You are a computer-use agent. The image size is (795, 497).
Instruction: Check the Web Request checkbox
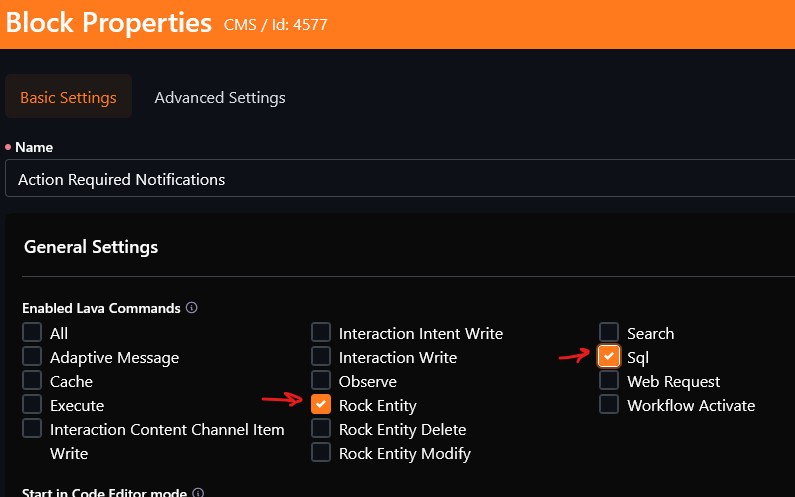pyautogui.click(x=609, y=381)
